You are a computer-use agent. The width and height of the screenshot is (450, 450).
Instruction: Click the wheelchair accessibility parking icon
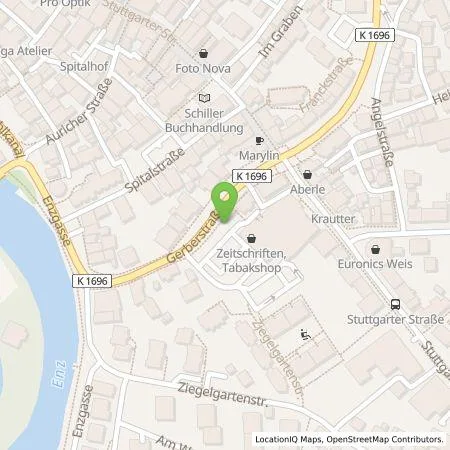[x=305, y=334]
